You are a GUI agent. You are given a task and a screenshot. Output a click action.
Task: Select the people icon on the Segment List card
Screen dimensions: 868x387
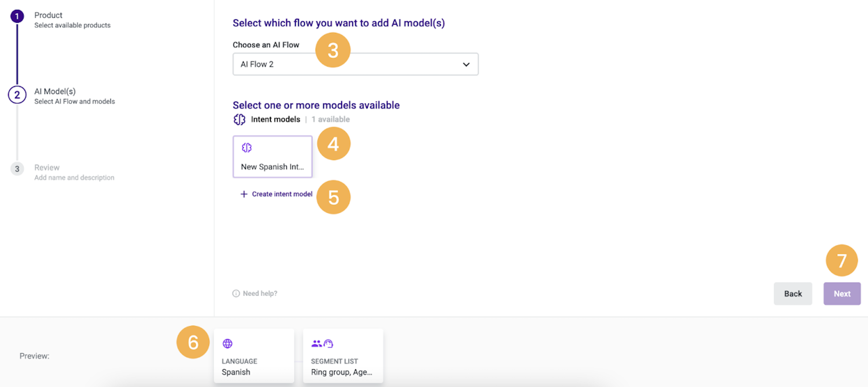pos(317,343)
